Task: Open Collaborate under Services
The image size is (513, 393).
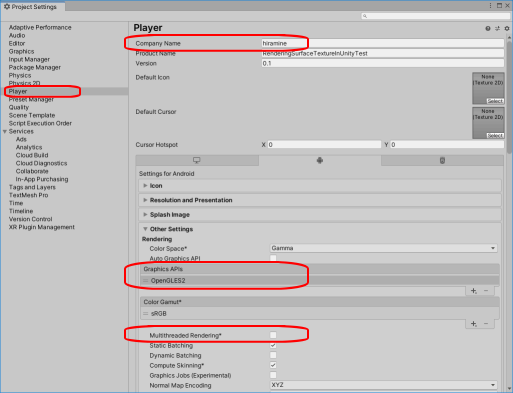Action: point(32,171)
